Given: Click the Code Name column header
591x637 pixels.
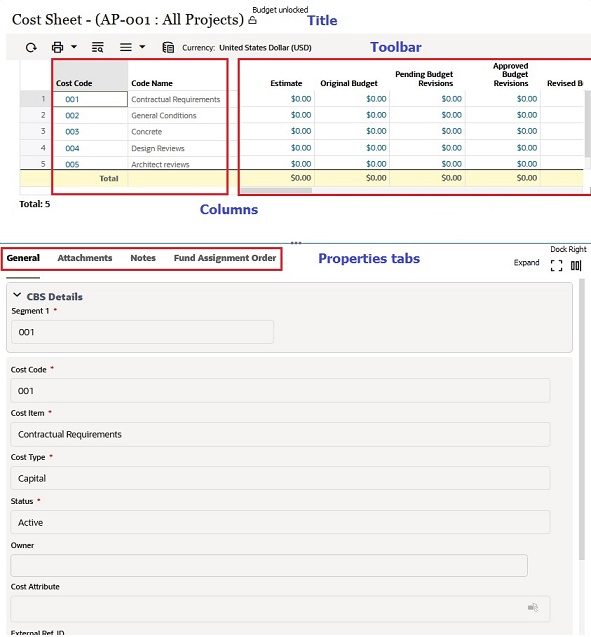Looking at the screenshot, I should click(x=177, y=76).
